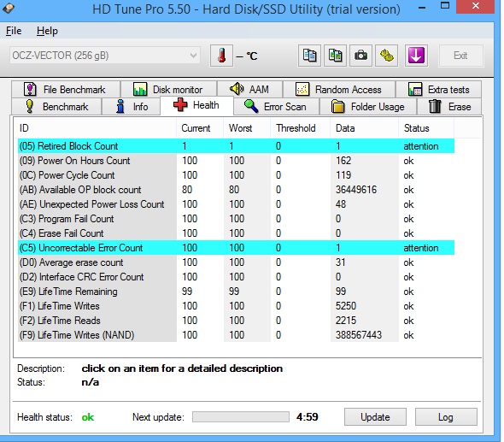Select the (F2) LifeTime Reads row
Image resolution: width=504 pixels, height=442 pixels.
click(236, 321)
